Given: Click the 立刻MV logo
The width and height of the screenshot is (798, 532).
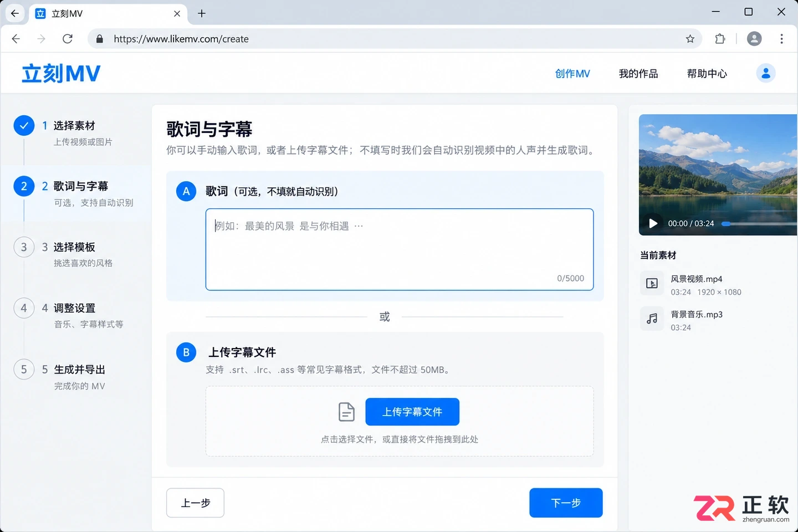Looking at the screenshot, I should click(x=61, y=73).
